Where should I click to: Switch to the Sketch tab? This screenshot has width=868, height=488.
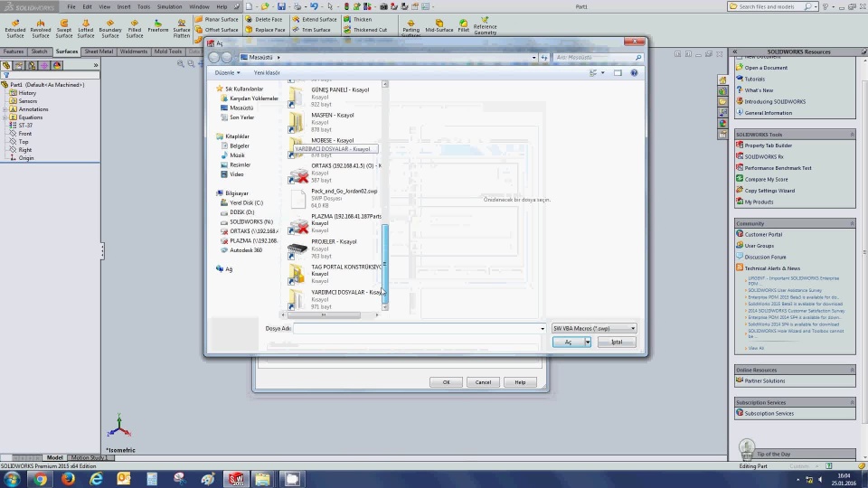point(39,52)
